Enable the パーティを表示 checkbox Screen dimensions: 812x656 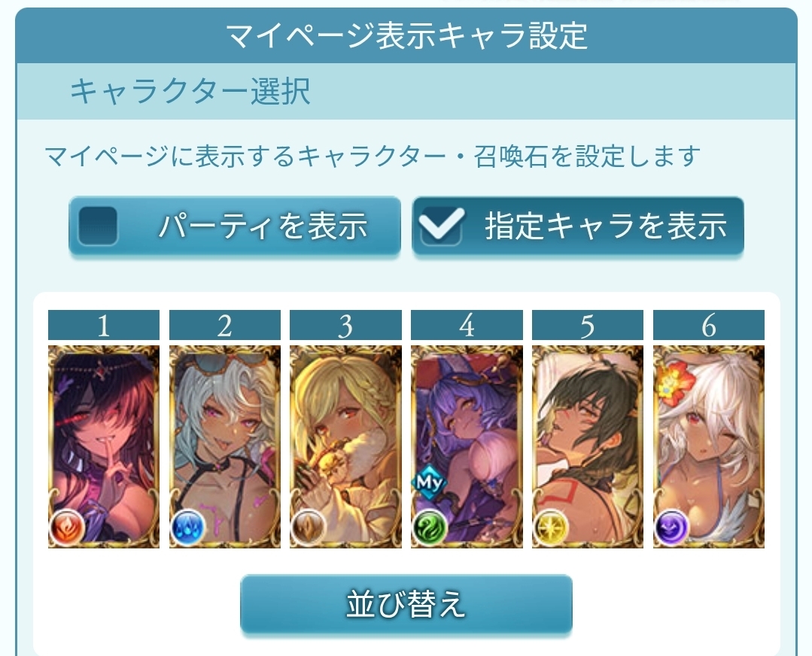pos(97,226)
